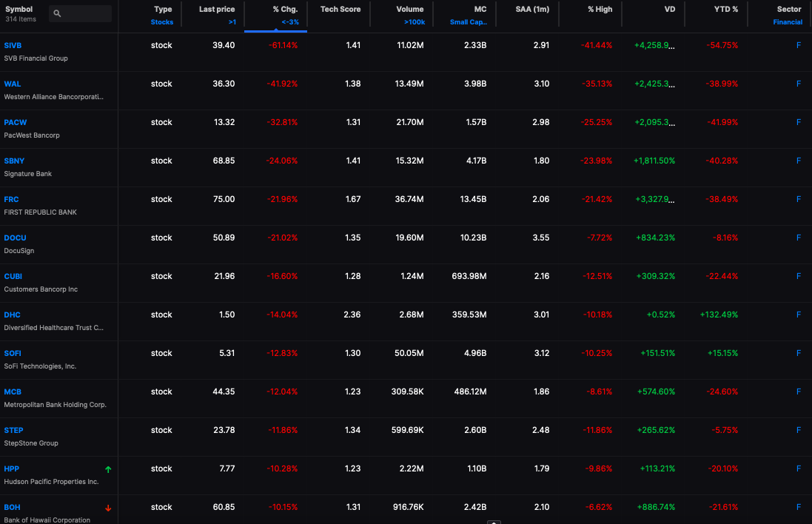Select StepStone Group company name
The image size is (812, 524).
click(x=31, y=443)
